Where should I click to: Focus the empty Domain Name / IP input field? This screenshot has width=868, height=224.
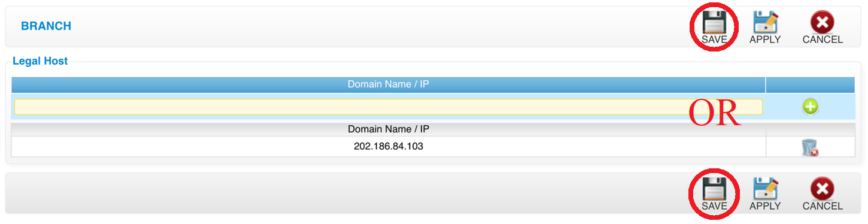coord(388,107)
